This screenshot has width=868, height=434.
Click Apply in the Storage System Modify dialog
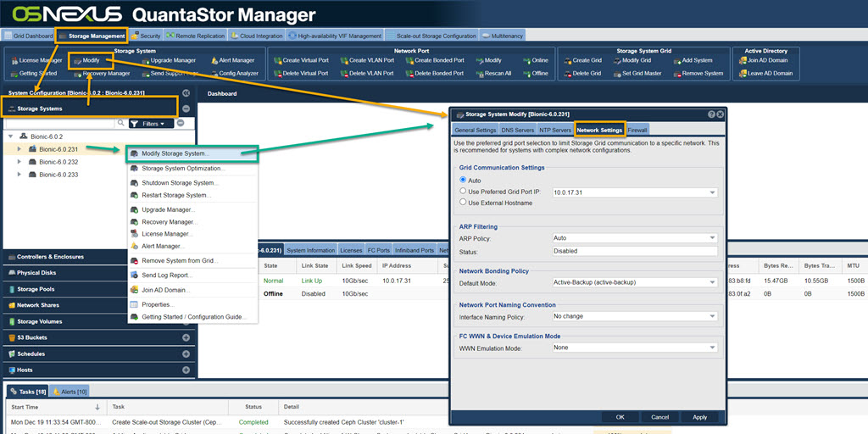pyautogui.click(x=699, y=417)
